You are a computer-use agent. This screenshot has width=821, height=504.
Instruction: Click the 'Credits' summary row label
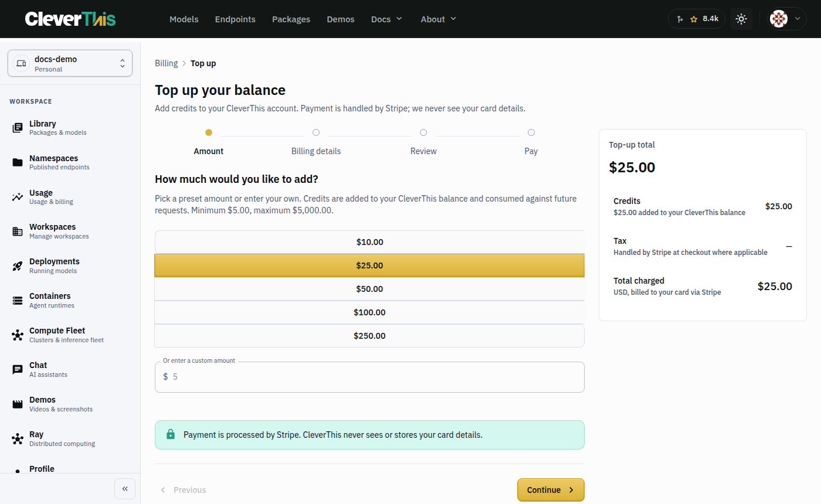point(627,201)
